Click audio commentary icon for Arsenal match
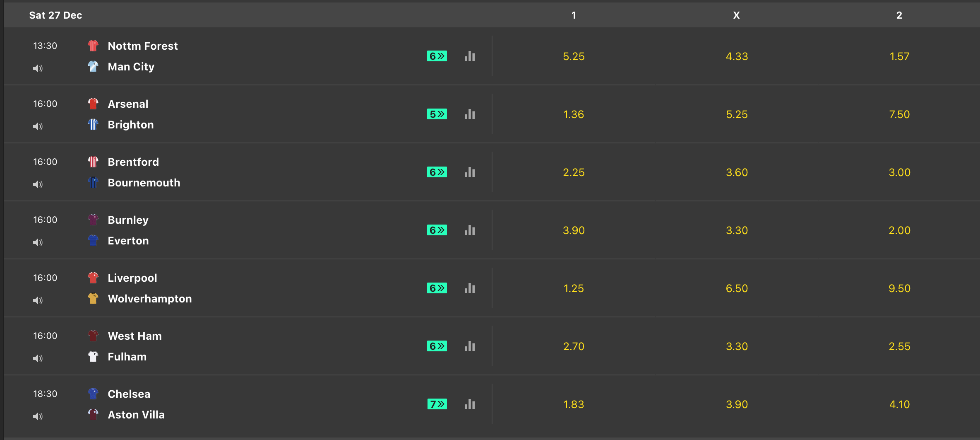 click(x=38, y=126)
